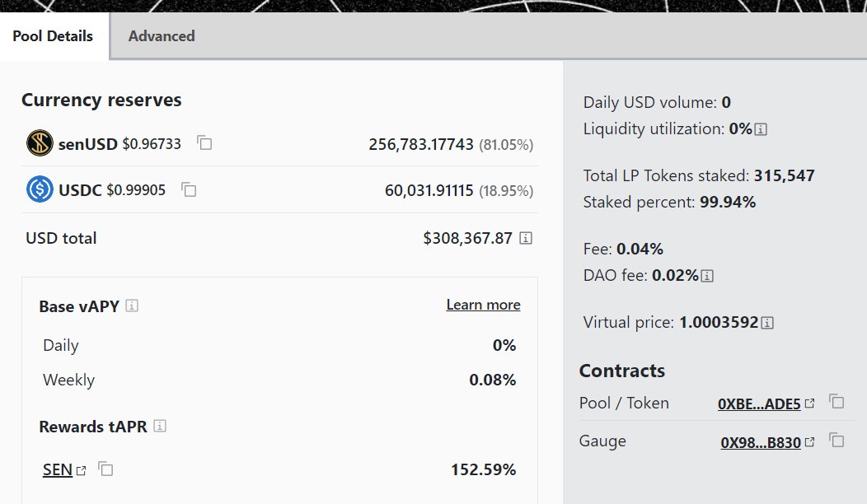This screenshot has height=504, width=867.
Task: Open the 0X98...B830 gauge contract link
Action: [x=761, y=443]
